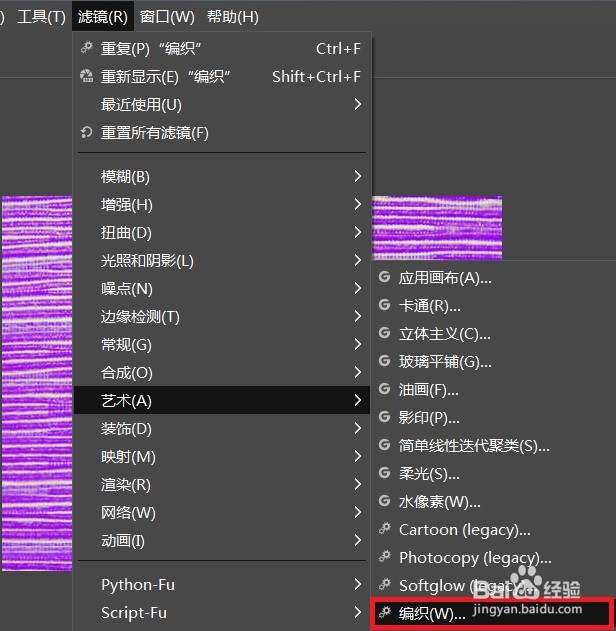Click GEGL icon beside 影印(P)
Image resolution: width=616 pixels, height=631 pixels.
(x=385, y=417)
